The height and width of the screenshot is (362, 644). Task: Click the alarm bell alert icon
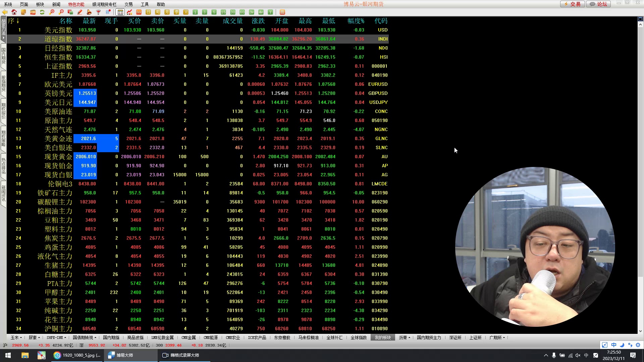click(89, 12)
